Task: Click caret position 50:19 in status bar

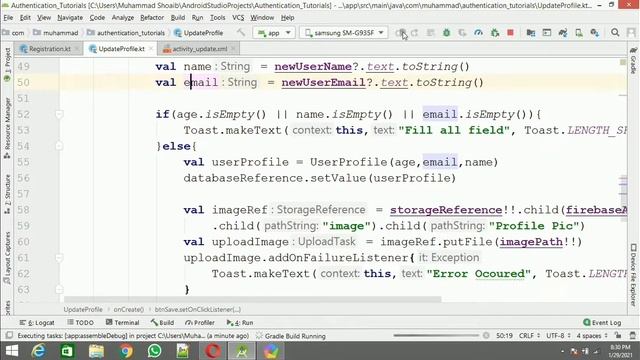Action: pyautogui.click(x=504, y=336)
